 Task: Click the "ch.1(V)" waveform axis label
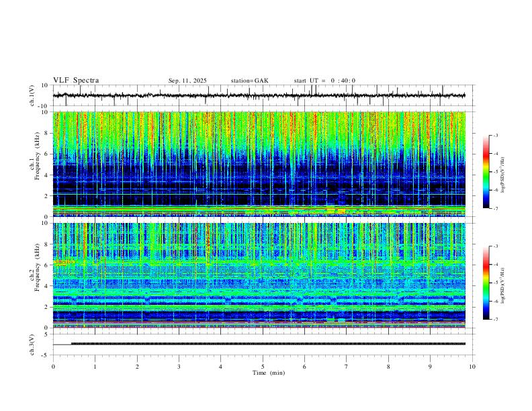(x=32, y=95)
